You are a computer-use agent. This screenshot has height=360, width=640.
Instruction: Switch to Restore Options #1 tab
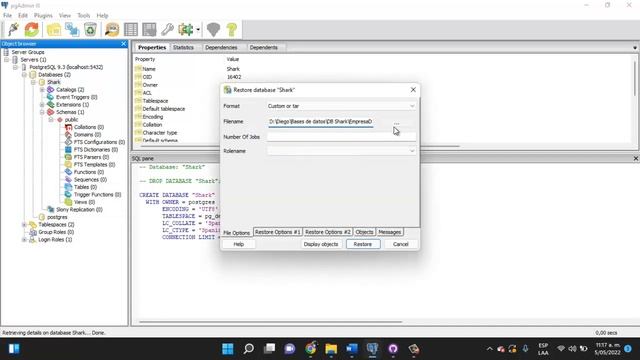coord(278,232)
